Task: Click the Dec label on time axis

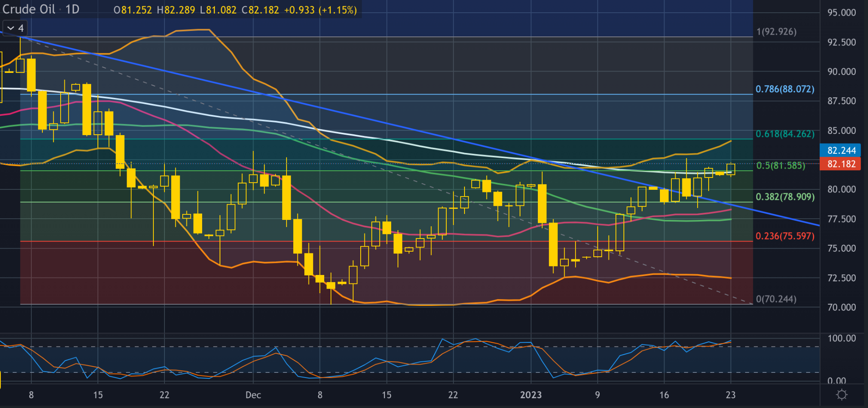Action: coord(253,395)
